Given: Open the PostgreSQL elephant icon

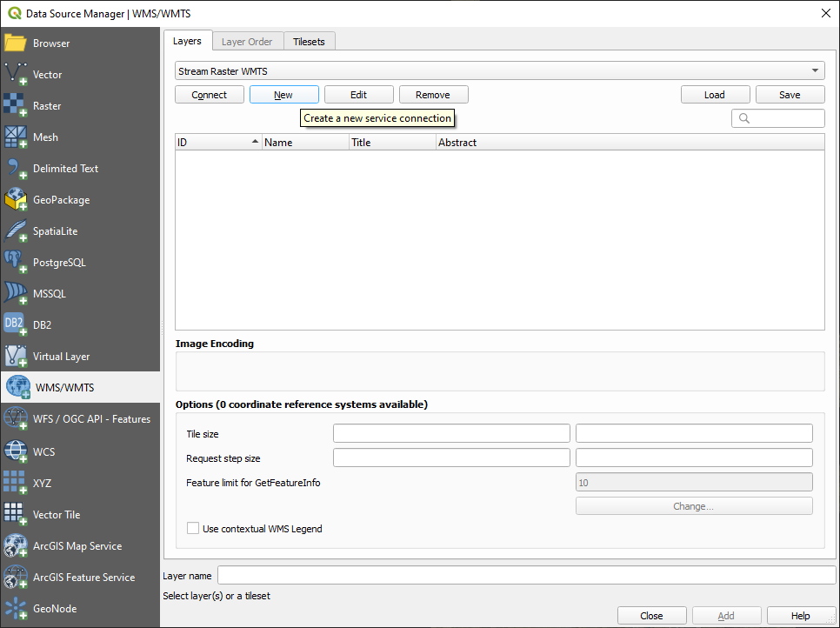Looking at the screenshot, I should 15,263.
